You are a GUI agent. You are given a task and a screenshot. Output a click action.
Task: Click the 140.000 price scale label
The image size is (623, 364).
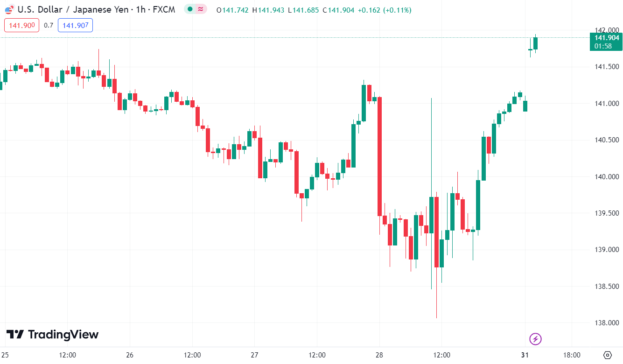(606, 176)
